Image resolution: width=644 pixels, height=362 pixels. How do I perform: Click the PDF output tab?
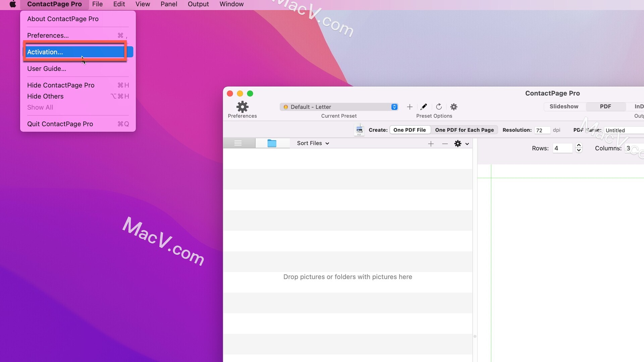(605, 106)
